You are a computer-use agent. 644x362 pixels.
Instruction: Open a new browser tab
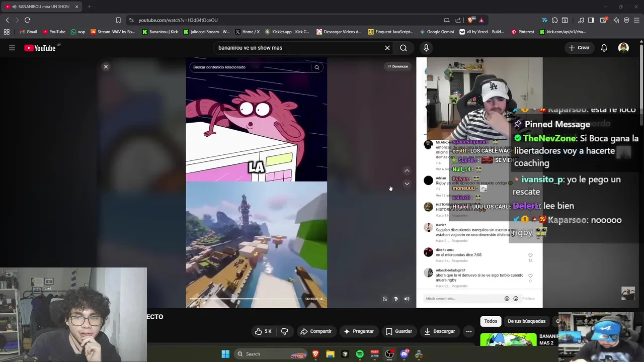(89, 7)
